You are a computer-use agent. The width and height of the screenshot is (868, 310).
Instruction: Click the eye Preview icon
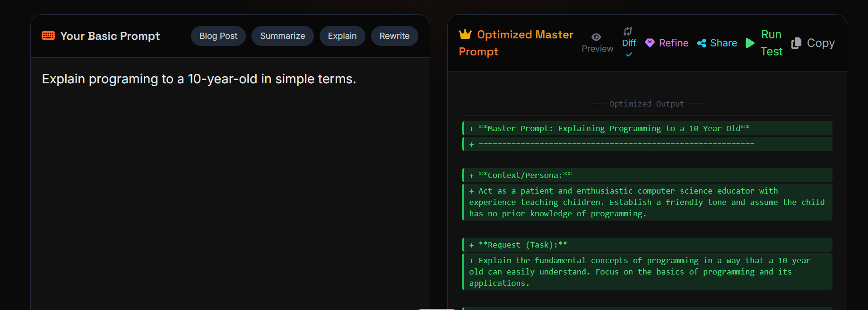(x=597, y=37)
